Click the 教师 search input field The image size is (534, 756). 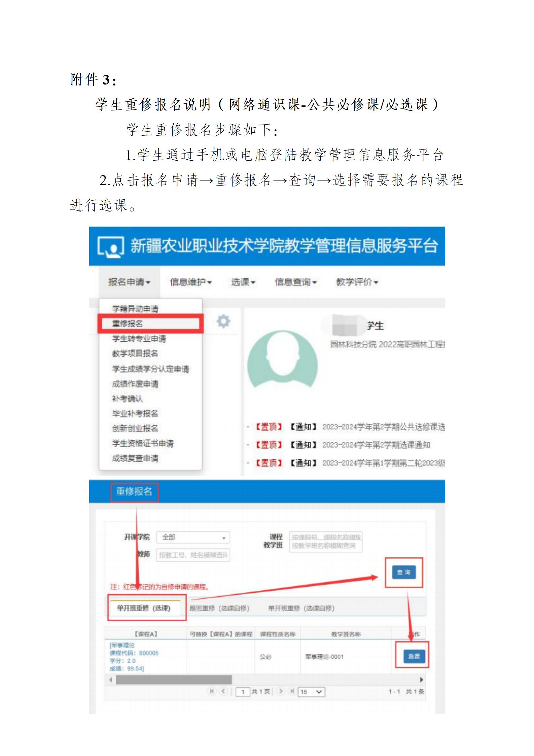click(x=193, y=555)
